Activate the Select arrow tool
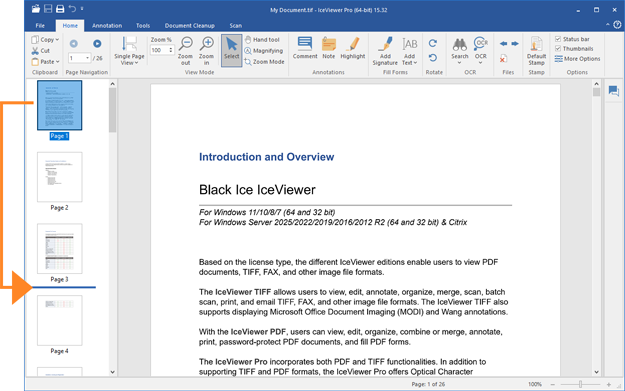 click(x=232, y=50)
